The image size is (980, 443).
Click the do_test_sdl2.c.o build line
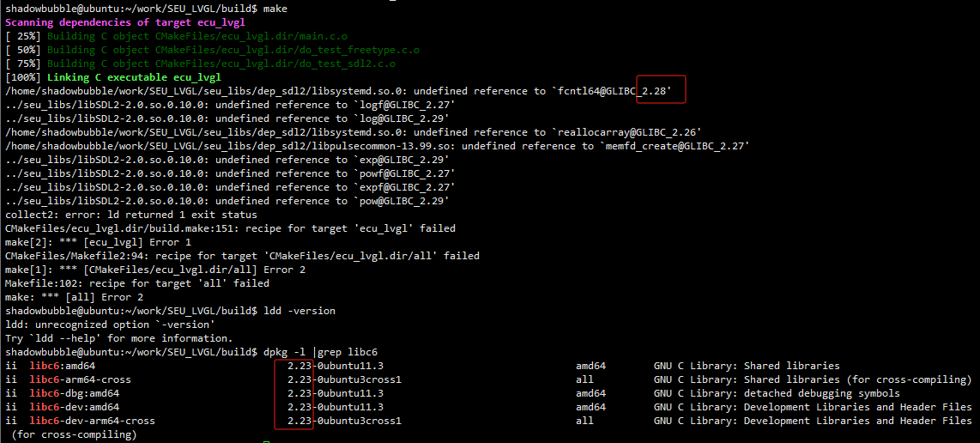[200, 64]
